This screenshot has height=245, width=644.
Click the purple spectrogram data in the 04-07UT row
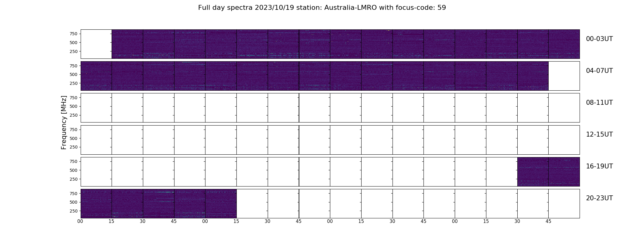[x=314, y=76]
